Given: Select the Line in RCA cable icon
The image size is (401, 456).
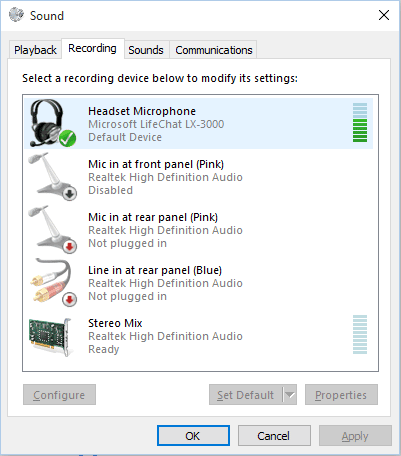Looking at the screenshot, I should 52,282.
